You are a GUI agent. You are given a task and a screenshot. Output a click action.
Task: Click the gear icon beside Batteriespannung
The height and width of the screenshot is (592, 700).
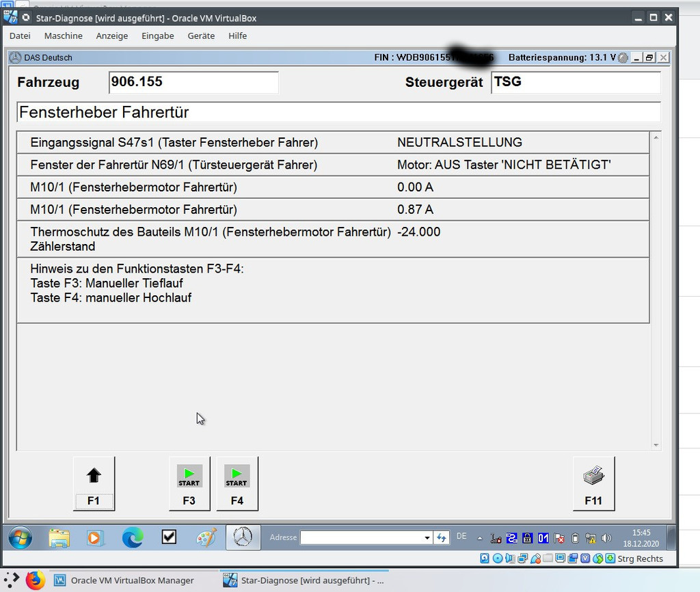pyautogui.click(x=623, y=57)
